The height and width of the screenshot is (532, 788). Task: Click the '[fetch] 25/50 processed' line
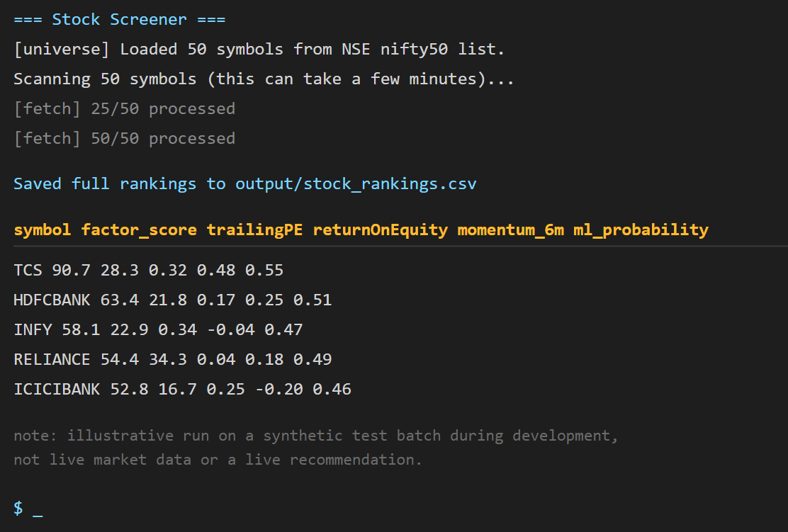[x=125, y=108]
